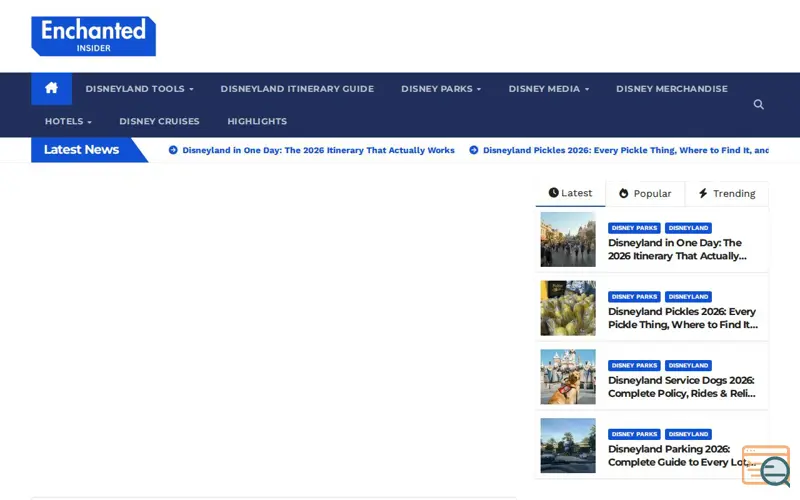Screen dimensions: 800x500
Task: Click Disneyland tag on Service Dogs article
Action: point(688,365)
